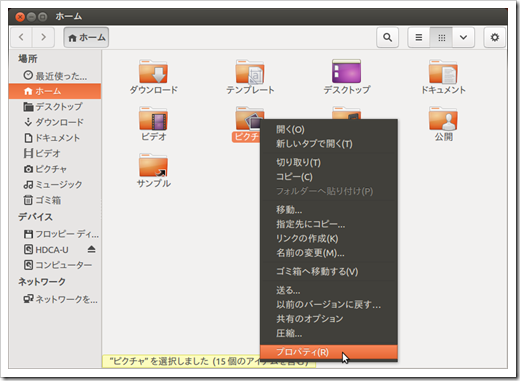Eject the HDCA-U drive
This screenshot has height=381, width=520.
(x=92, y=249)
